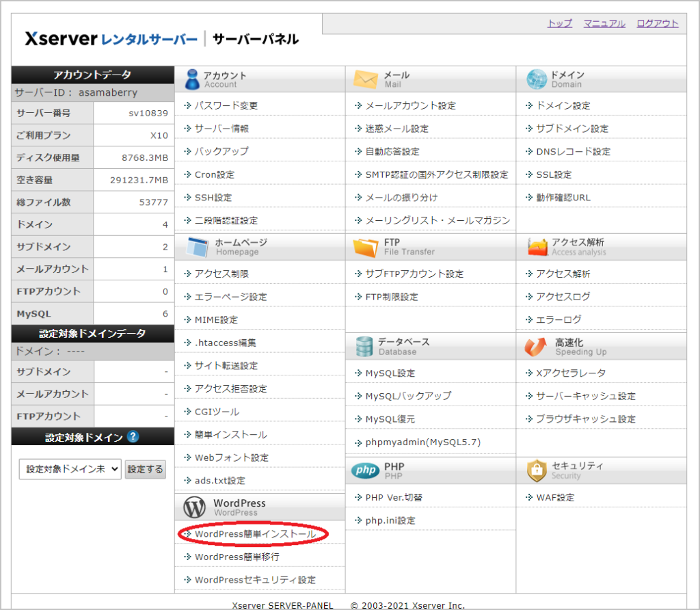The image size is (700, 610).
Task: Open ブラウザキャッシュ設定
Action: pos(586,419)
